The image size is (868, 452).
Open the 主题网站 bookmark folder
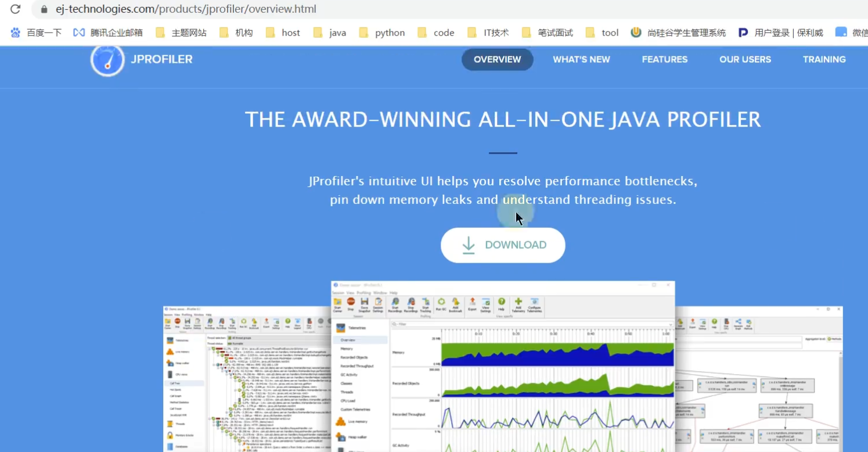pos(181,33)
